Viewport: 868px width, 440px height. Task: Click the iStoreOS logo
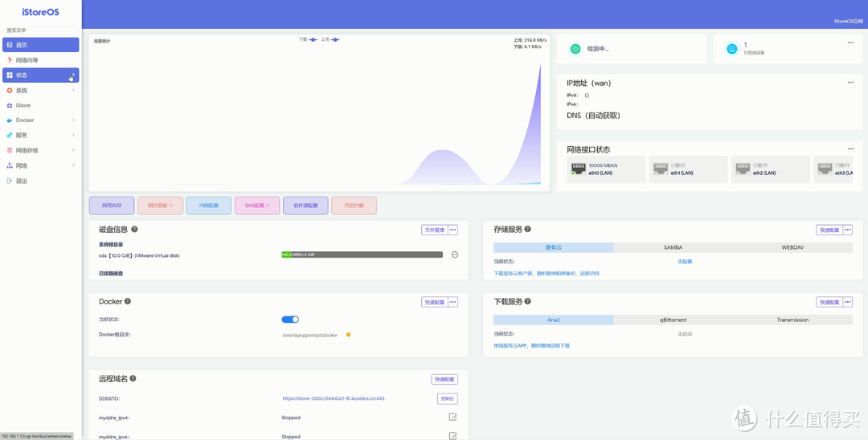(x=40, y=11)
